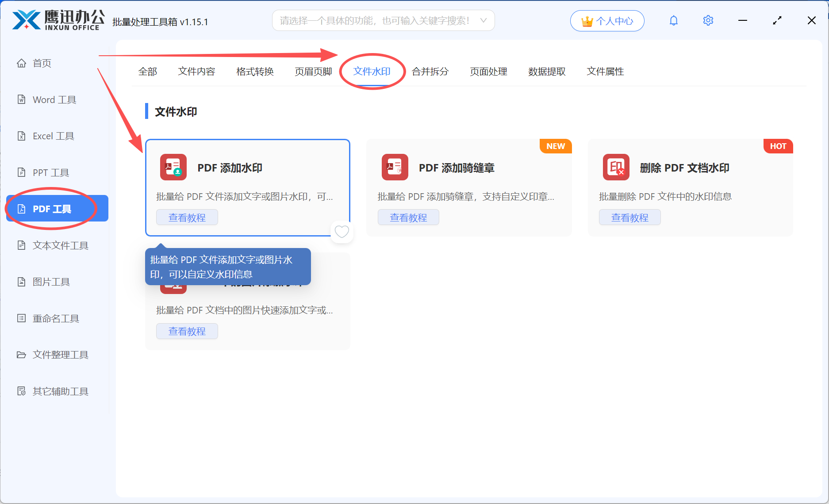Click the icon beside 其它辅助工具
This screenshot has height=504, width=829.
(x=21, y=391)
